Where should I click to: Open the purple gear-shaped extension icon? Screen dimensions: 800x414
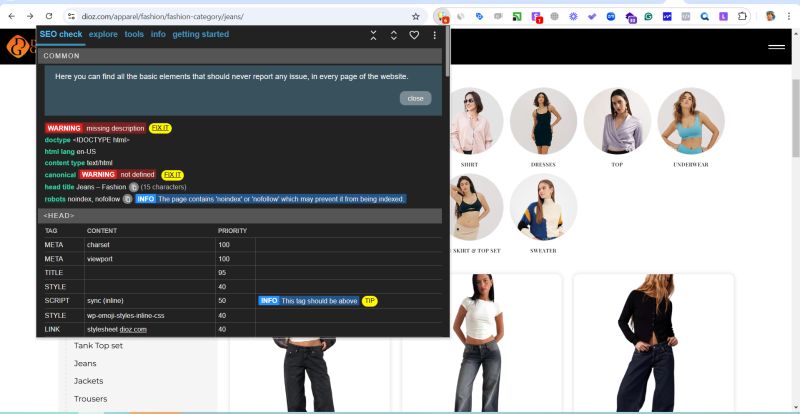point(573,16)
